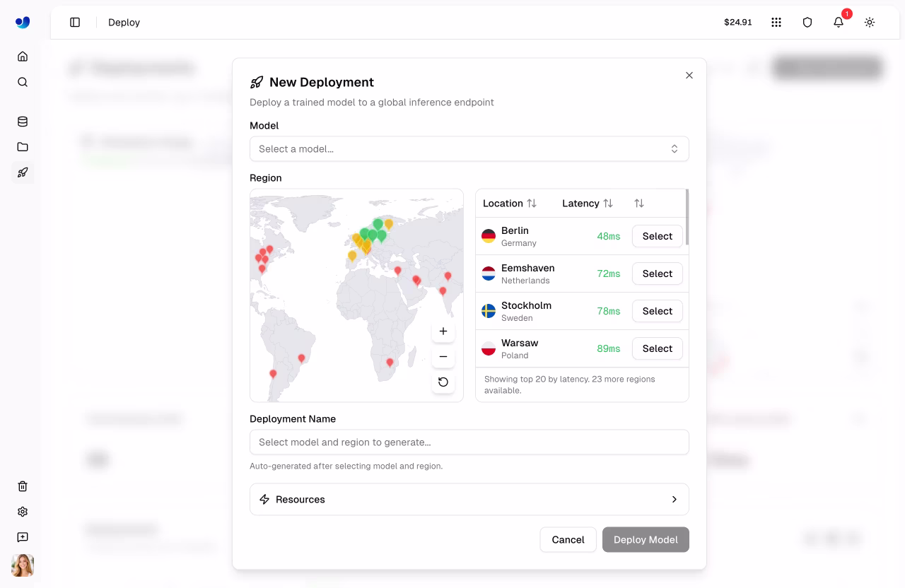
Task: Select the Berlin region
Action: pos(657,236)
